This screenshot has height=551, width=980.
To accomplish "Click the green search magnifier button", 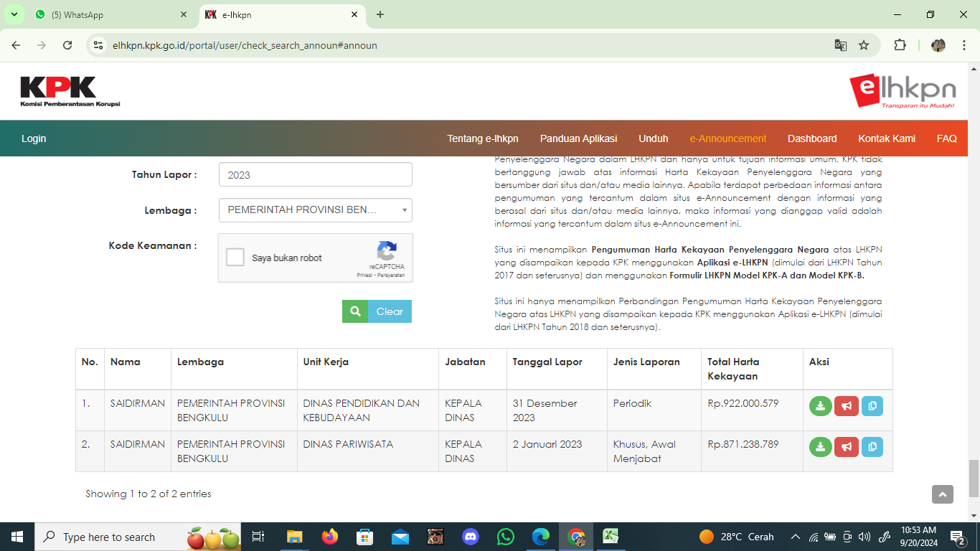I will point(355,311).
